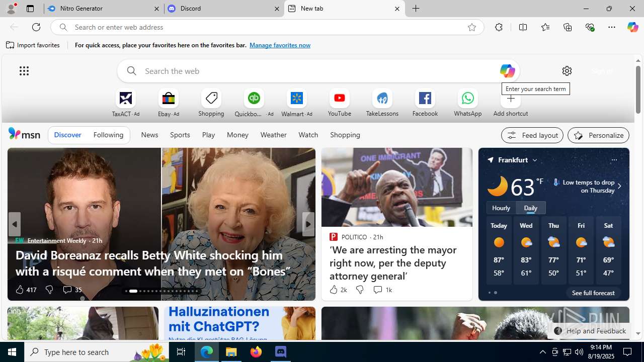Image resolution: width=644 pixels, height=362 pixels.
Task: Switch weather to Daily view
Action: pyautogui.click(x=531, y=208)
